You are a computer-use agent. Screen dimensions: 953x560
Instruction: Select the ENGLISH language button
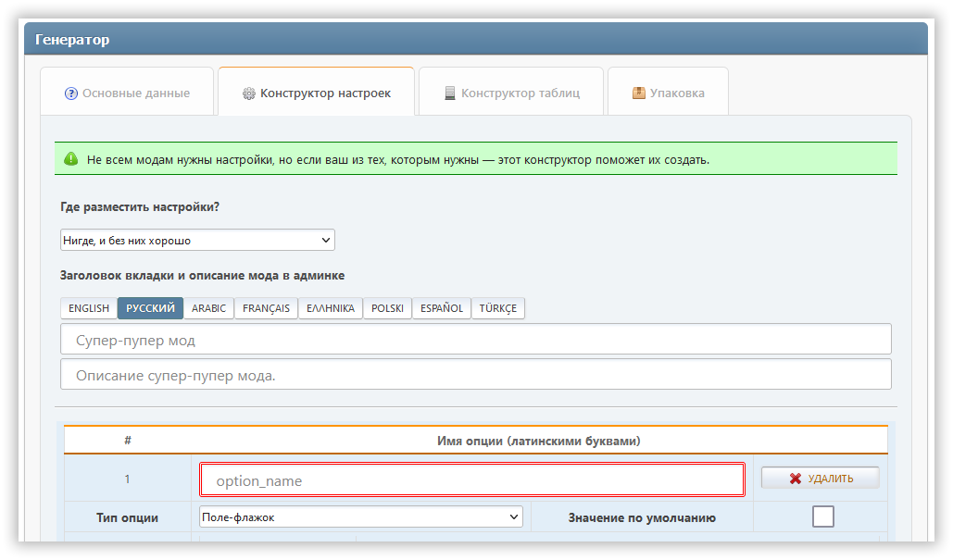coord(89,308)
